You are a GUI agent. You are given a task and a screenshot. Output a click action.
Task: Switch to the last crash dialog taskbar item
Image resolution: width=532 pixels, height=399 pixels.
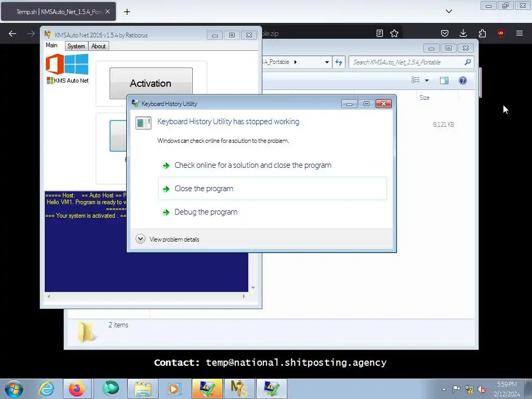coord(271,389)
